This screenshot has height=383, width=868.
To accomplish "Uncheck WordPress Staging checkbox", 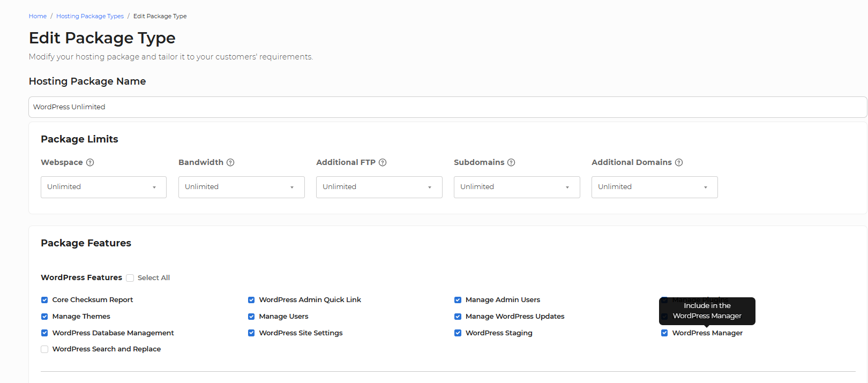I will tap(458, 333).
